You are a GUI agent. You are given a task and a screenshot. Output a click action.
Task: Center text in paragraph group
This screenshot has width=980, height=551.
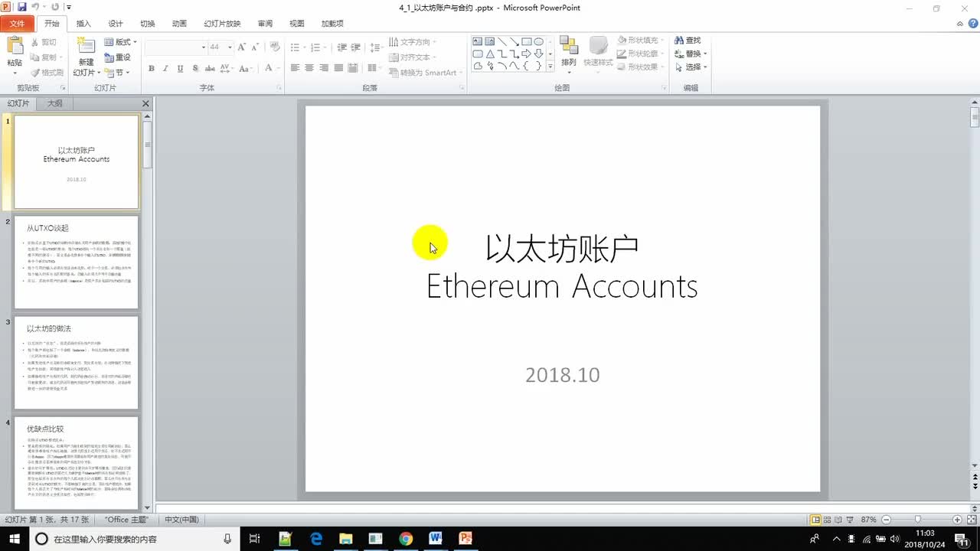(x=309, y=68)
